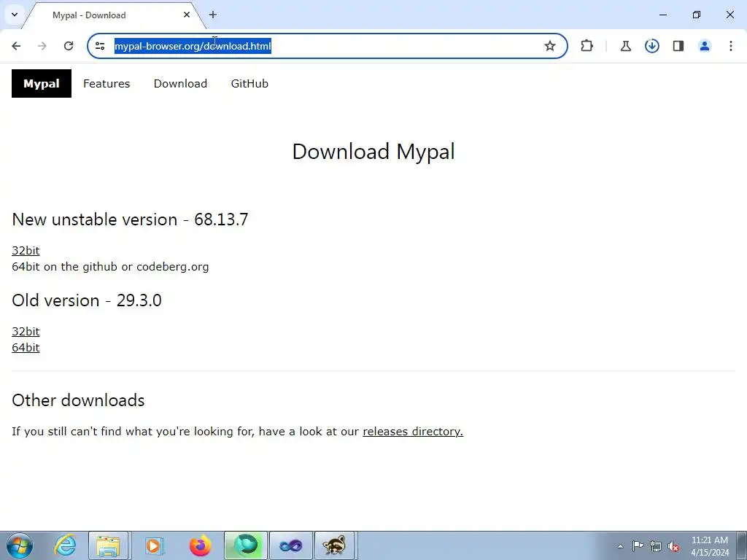Open the Features nav item

(107, 83)
